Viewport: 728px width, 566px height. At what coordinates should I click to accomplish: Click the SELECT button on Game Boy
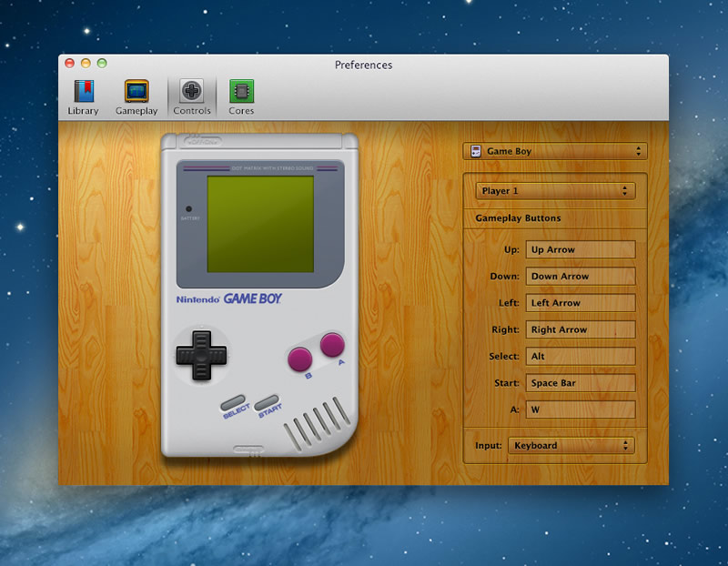point(233,402)
